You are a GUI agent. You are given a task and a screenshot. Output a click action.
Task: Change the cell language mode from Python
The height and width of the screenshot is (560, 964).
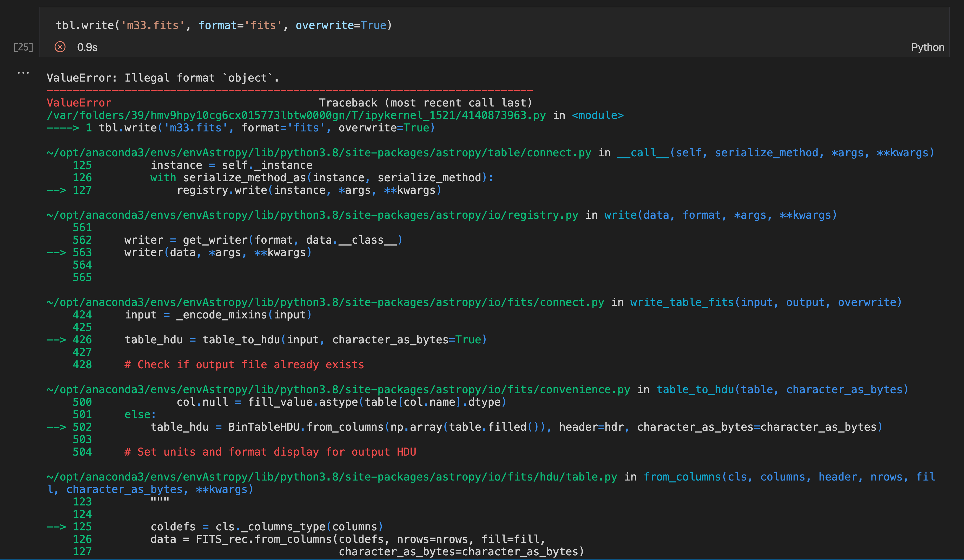click(x=927, y=47)
